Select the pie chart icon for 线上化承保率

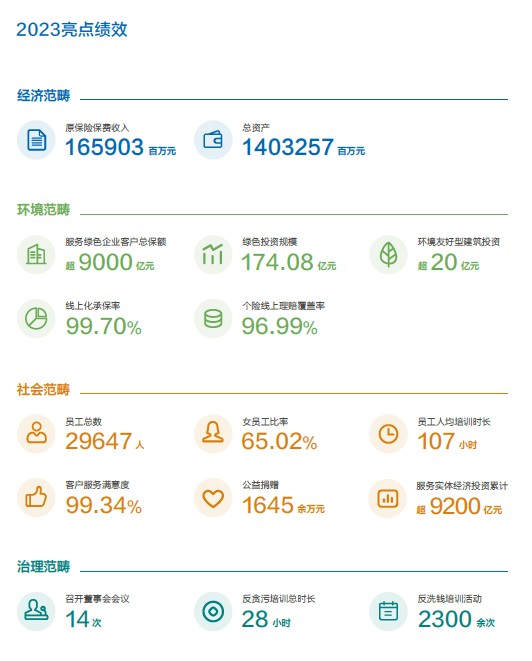coord(36,318)
